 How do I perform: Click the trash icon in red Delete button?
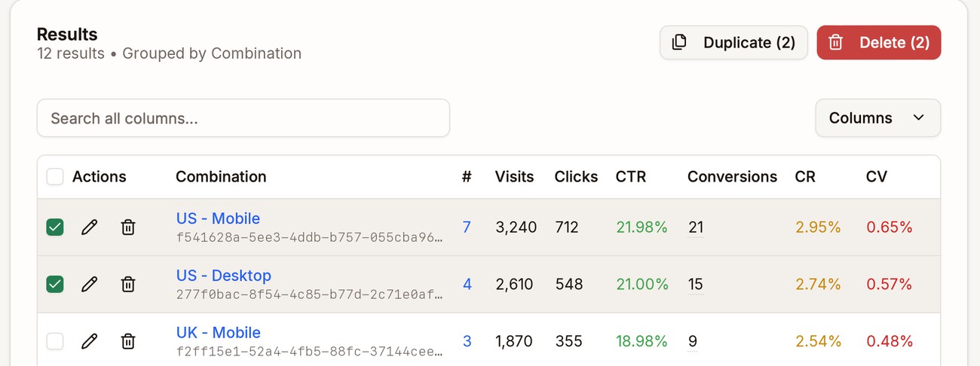(836, 42)
